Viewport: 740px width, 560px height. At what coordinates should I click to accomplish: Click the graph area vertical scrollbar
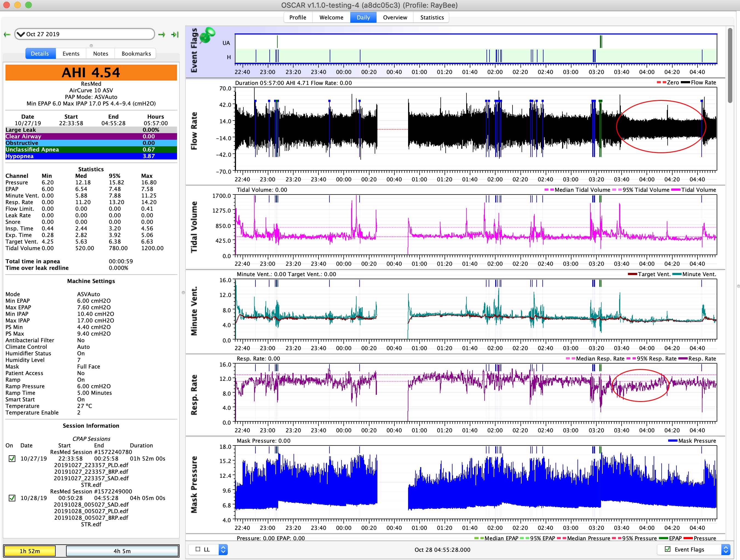click(730, 65)
